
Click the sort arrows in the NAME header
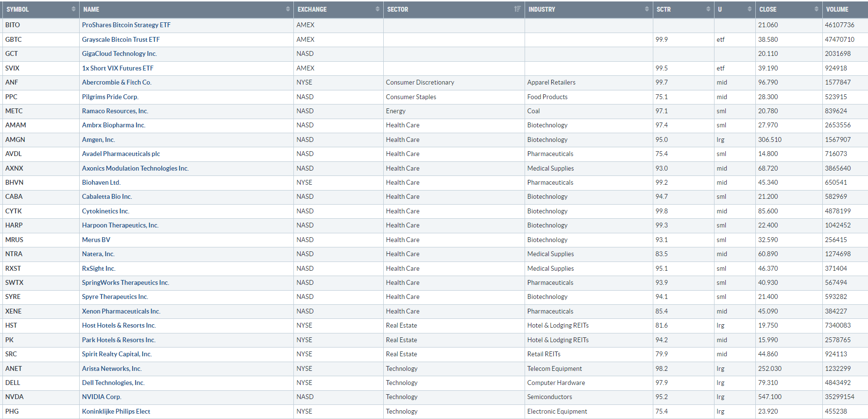288,9
